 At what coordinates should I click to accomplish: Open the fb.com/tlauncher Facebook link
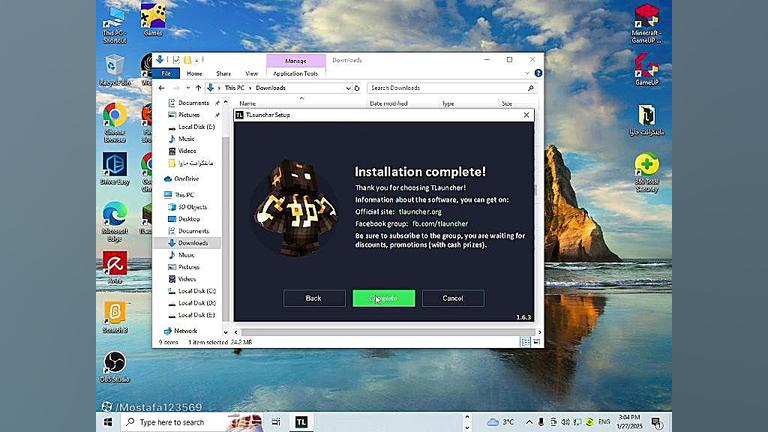coord(440,223)
